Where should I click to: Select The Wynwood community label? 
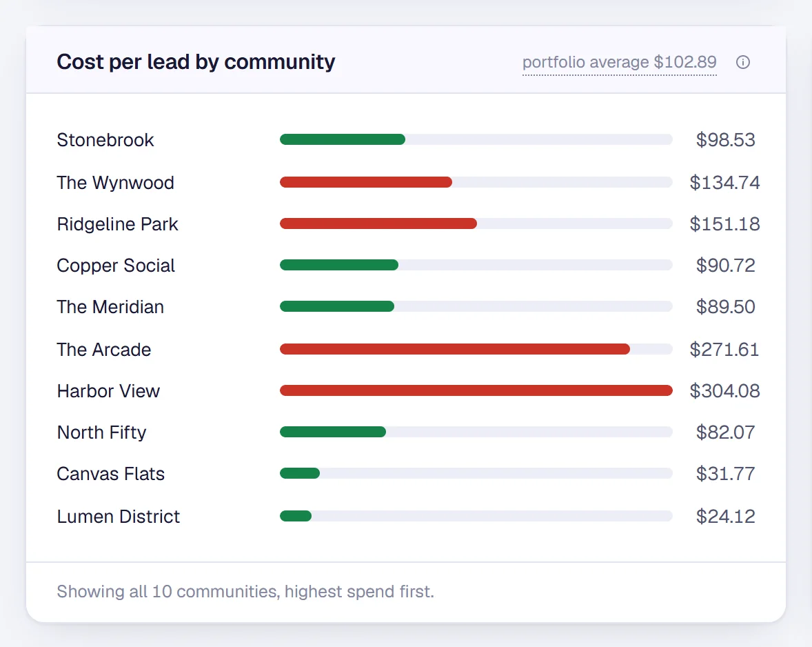(x=116, y=182)
